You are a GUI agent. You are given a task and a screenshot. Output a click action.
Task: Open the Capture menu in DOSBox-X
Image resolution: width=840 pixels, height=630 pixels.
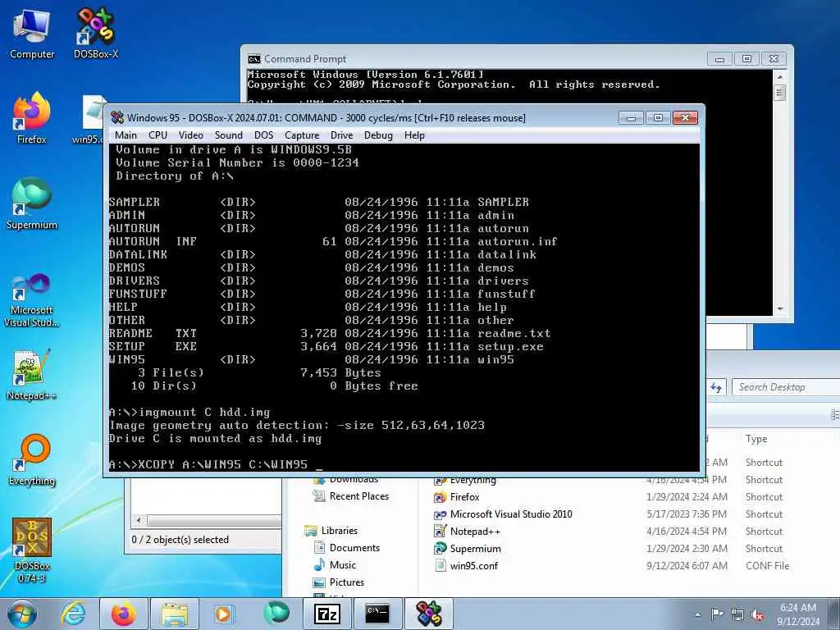click(302, 135)
